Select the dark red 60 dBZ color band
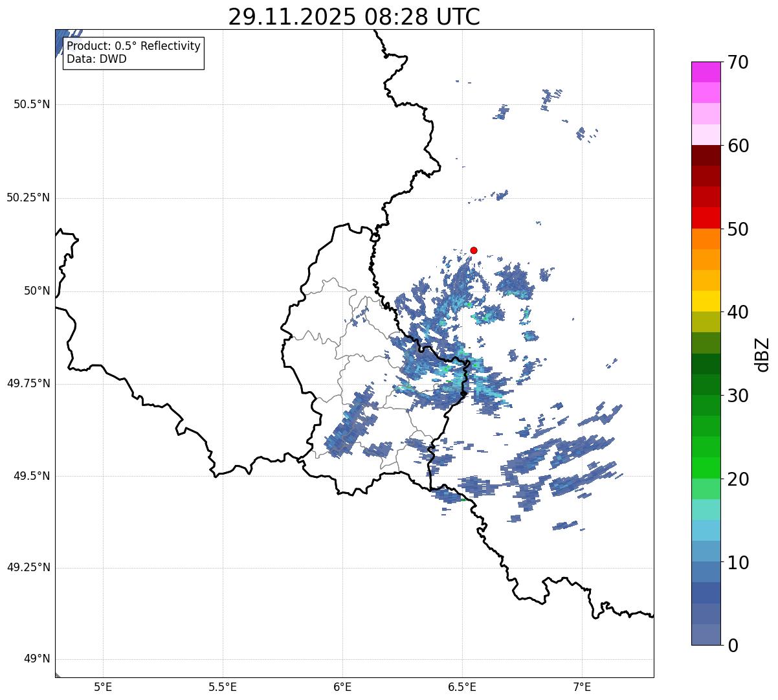Image resolution: width=778 pixels, height=700 pixels. point(706,155)
